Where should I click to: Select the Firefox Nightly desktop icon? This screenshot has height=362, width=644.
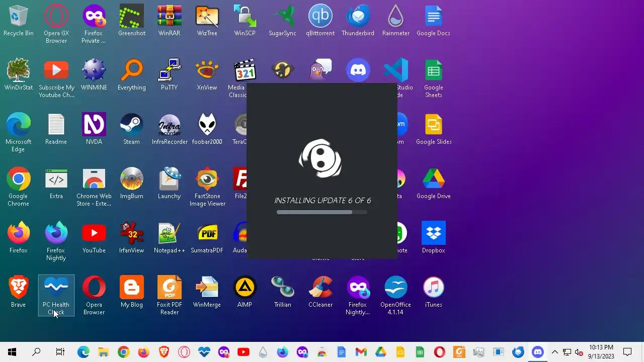click(x=56, y=241)
